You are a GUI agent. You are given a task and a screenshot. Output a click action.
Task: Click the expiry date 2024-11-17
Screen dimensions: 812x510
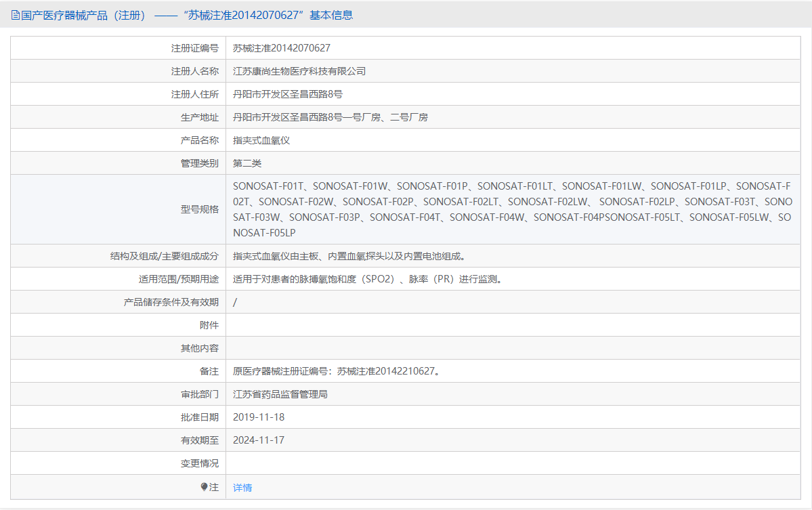click(x=258, y=440)
